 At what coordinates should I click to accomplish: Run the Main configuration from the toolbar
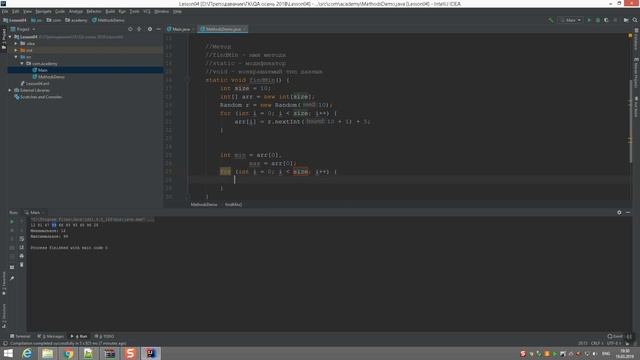pos(589,20)
